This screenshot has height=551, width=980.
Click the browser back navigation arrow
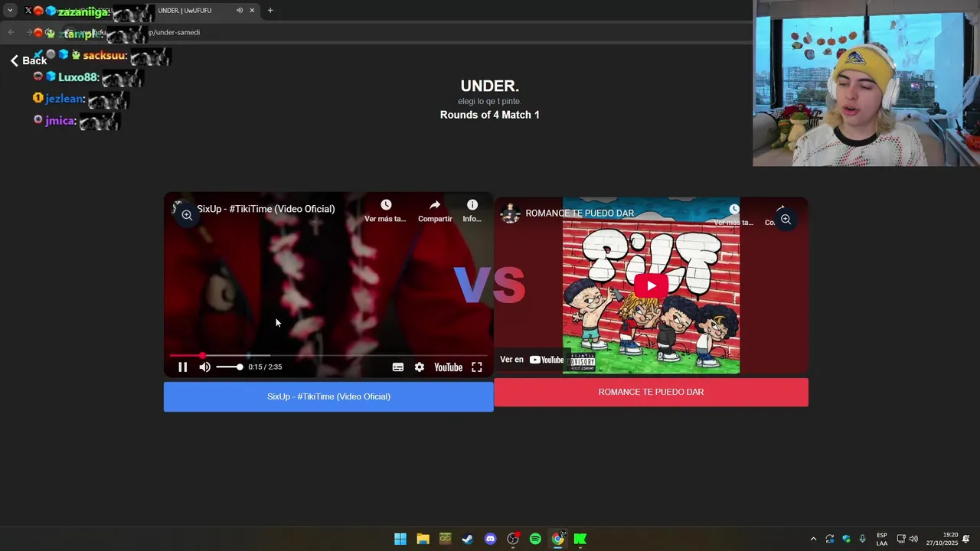click(x=11, y=32)
